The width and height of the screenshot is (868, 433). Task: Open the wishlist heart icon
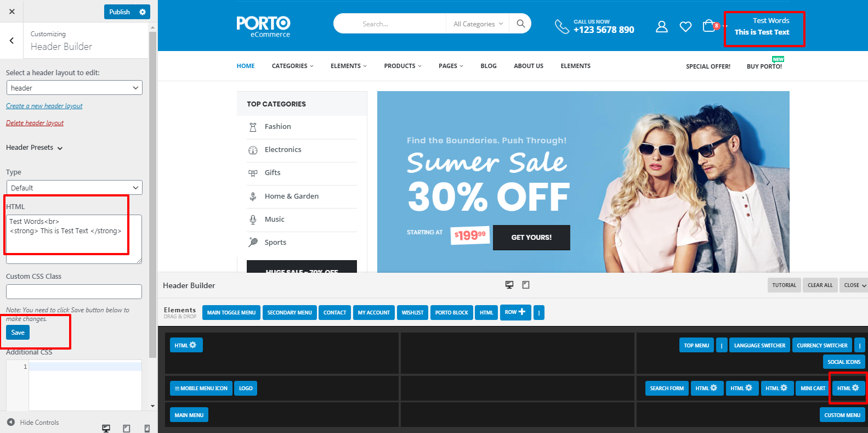coord(685,26)
